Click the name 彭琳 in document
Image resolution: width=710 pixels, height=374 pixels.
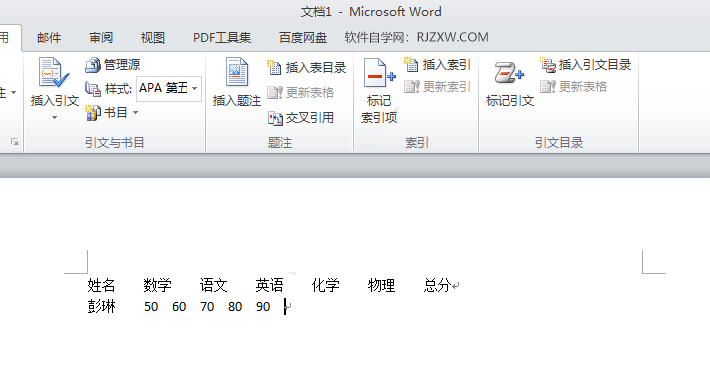pyautogui.click(x=101, y=307)
